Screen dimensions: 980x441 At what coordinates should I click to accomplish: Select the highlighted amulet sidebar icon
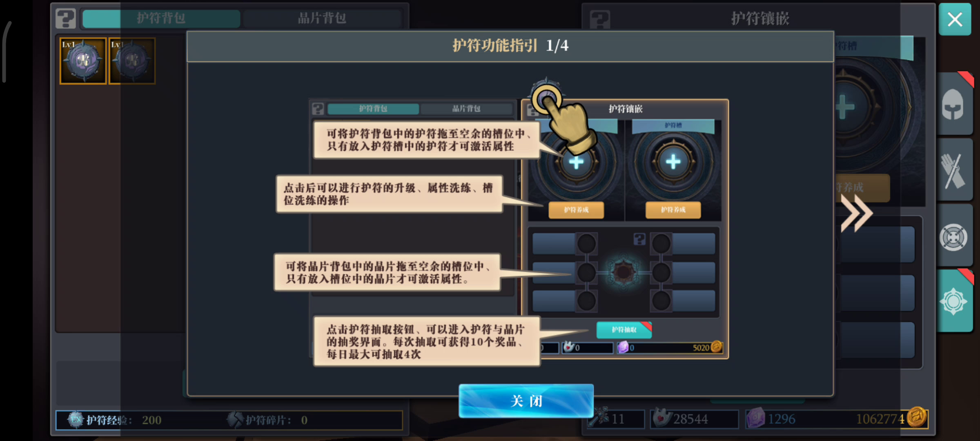953,301
